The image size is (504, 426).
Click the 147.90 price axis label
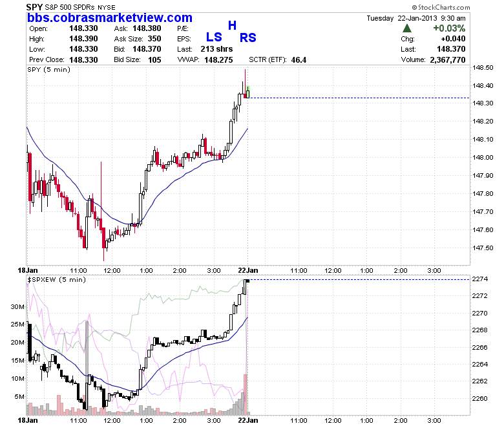[483, 176]
